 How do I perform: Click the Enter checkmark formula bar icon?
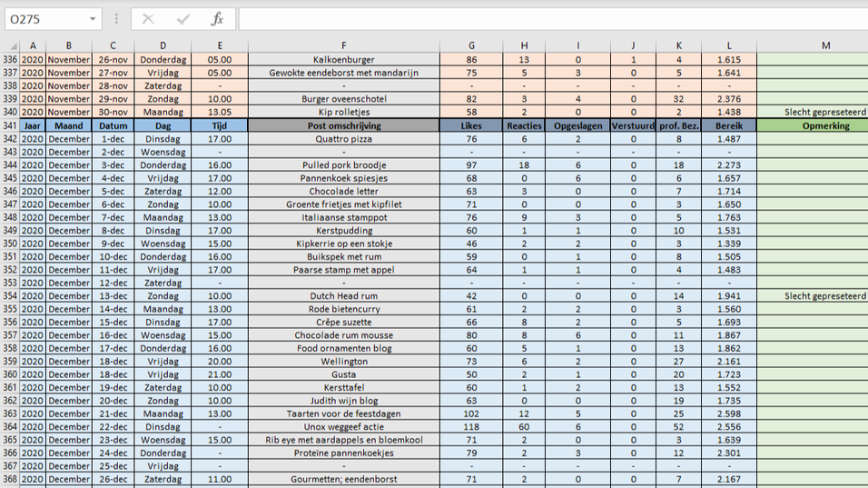pyautogui.click(x=182, y=19)
